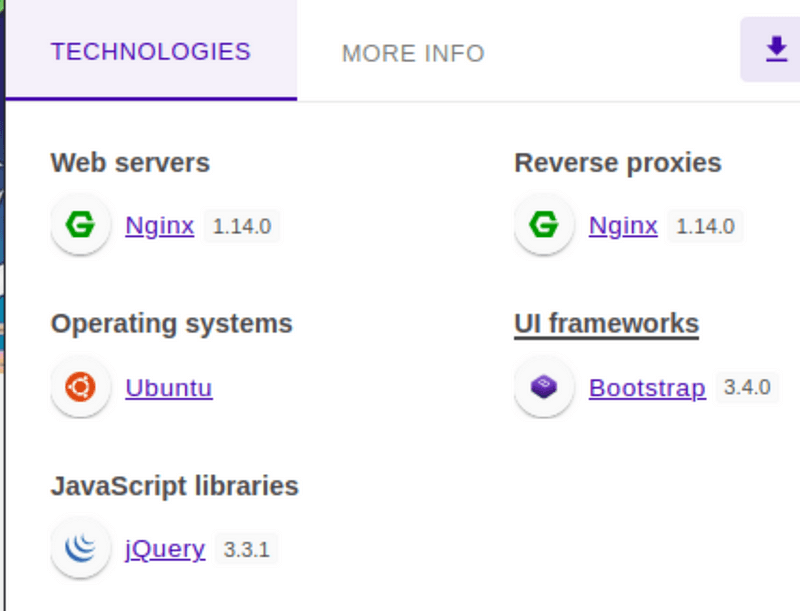Click the Bootstrap logo icon
This screenshot has height=611, width=800.
click(x=544, y=387)
